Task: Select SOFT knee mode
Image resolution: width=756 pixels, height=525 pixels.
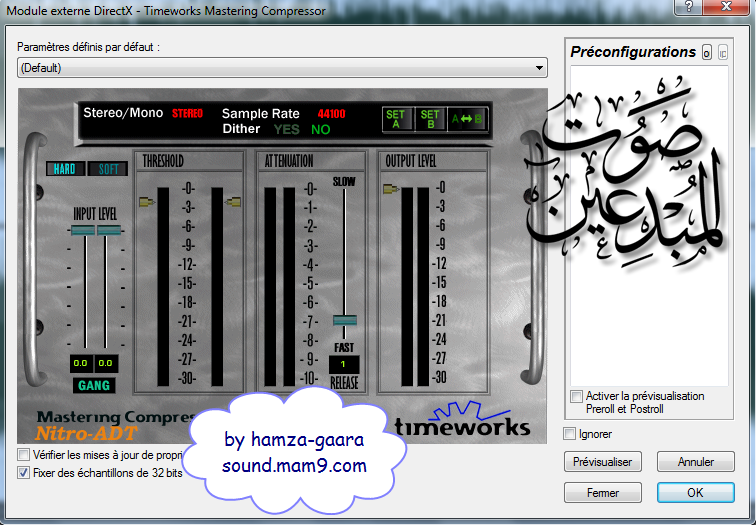Action: point(108,169)
